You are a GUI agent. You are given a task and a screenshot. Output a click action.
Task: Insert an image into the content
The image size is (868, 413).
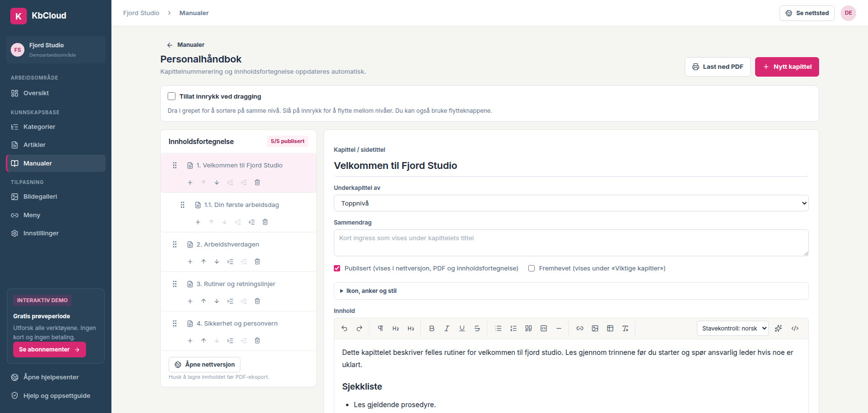point(595,329)
